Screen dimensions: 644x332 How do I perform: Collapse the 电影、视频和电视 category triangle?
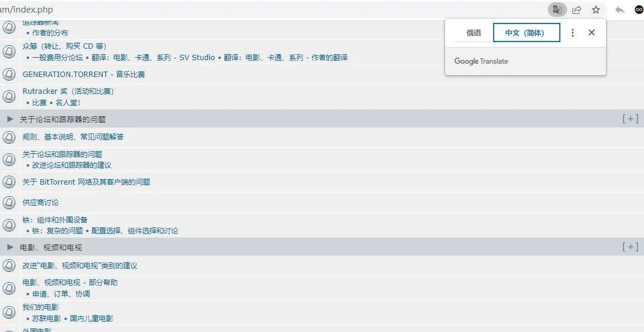point(10,247)
